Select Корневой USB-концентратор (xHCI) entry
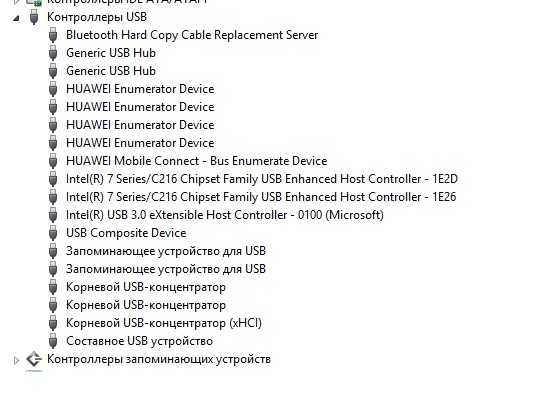Image resolution: width=557 pixels, height=397 pixels. pyautogui.click(x=164, y=323)
